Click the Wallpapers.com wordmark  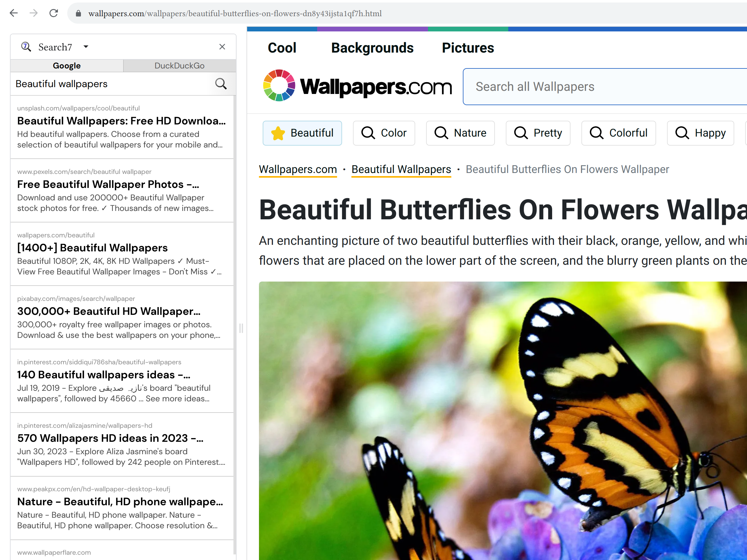[376, 87]
